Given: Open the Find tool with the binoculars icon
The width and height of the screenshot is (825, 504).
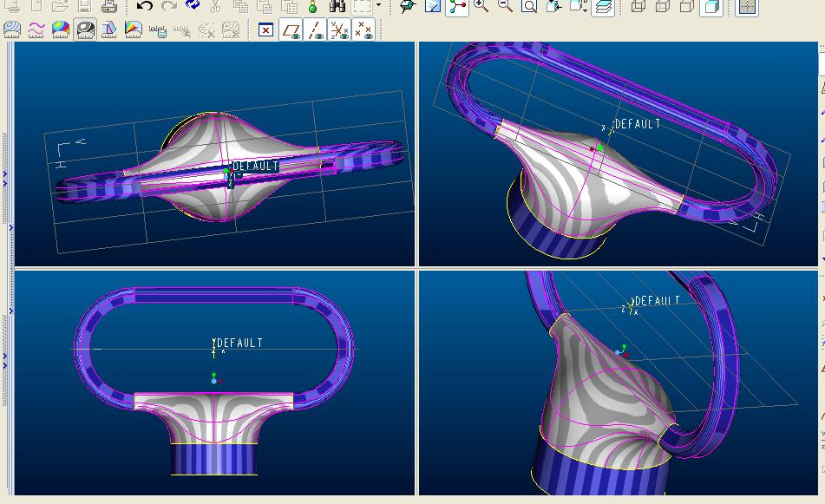Looking at the screenshot, I should click(x=337, y=6).
